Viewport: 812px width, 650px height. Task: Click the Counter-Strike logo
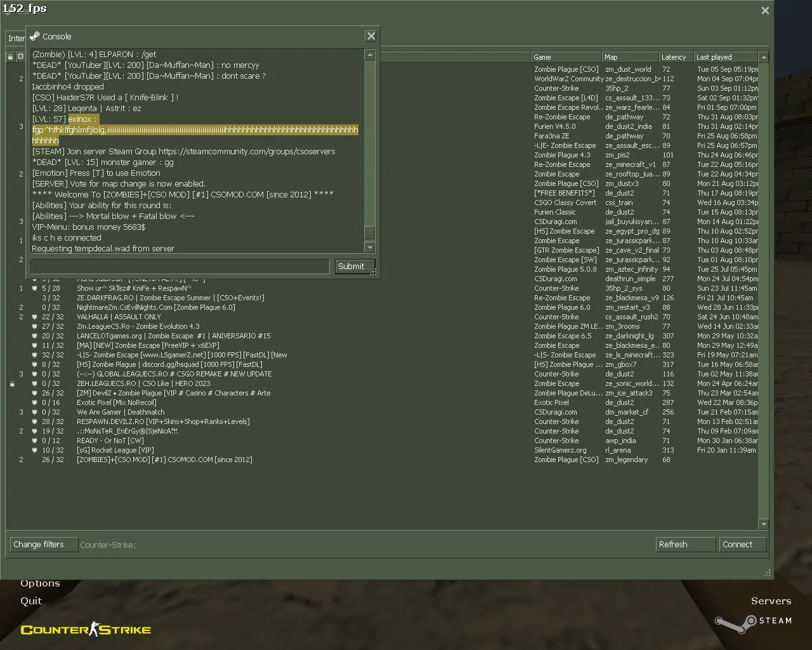[86, 629]
